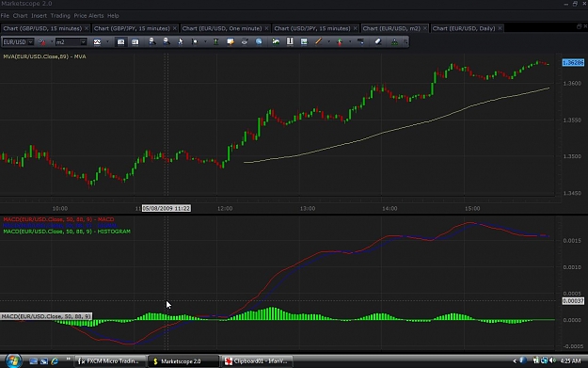Click the icon between the note and globe
588x368 pixels.
(245, 42)
